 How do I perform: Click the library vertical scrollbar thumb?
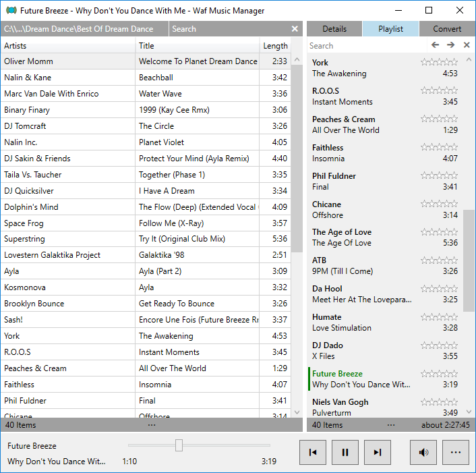[297, 158]
